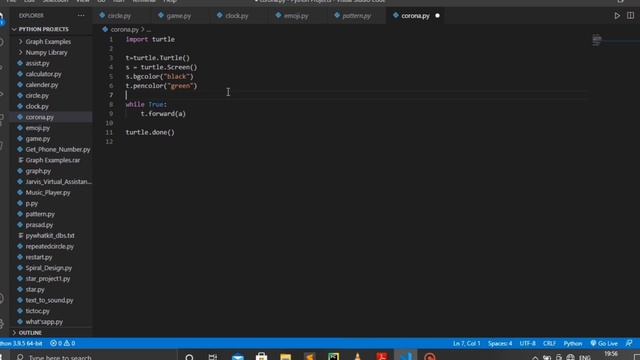Open Explorer views and more actions menu

coord(81,16)
